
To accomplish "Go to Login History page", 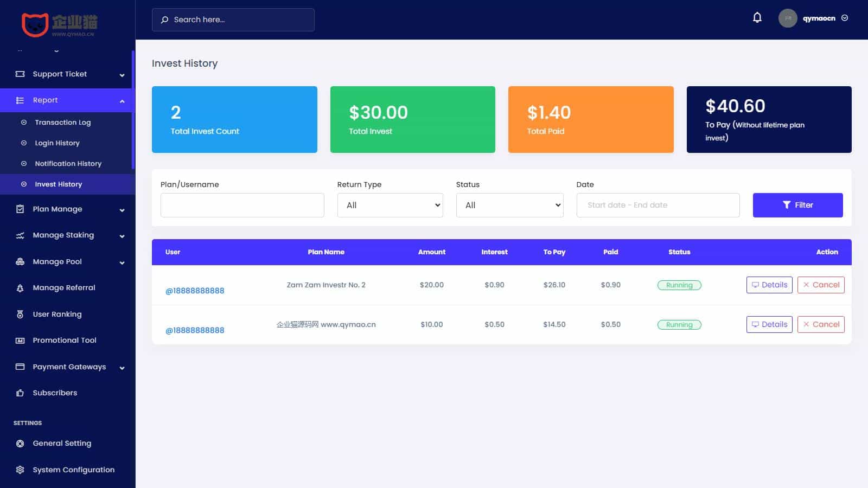I will coord(57,143).
